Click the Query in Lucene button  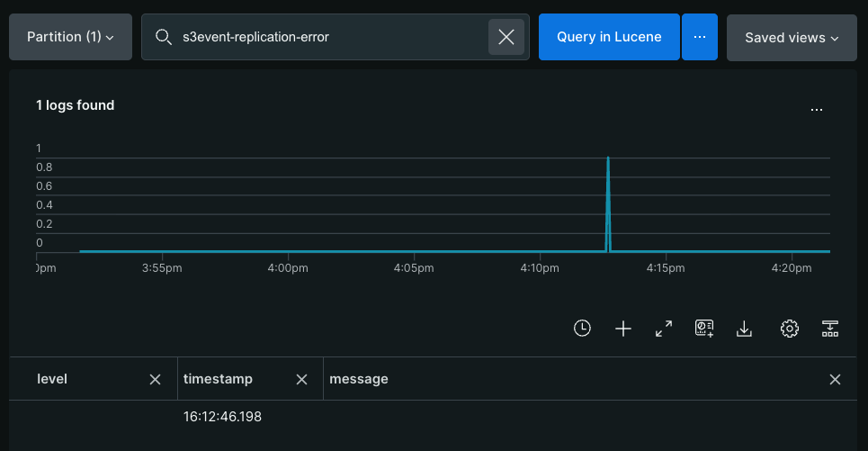pos(609,37)
